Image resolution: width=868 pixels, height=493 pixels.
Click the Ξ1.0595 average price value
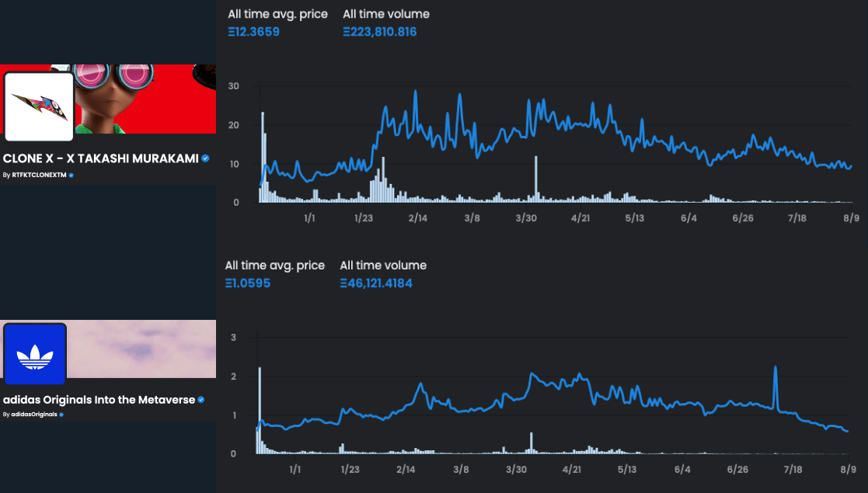(x=248, y=283)
